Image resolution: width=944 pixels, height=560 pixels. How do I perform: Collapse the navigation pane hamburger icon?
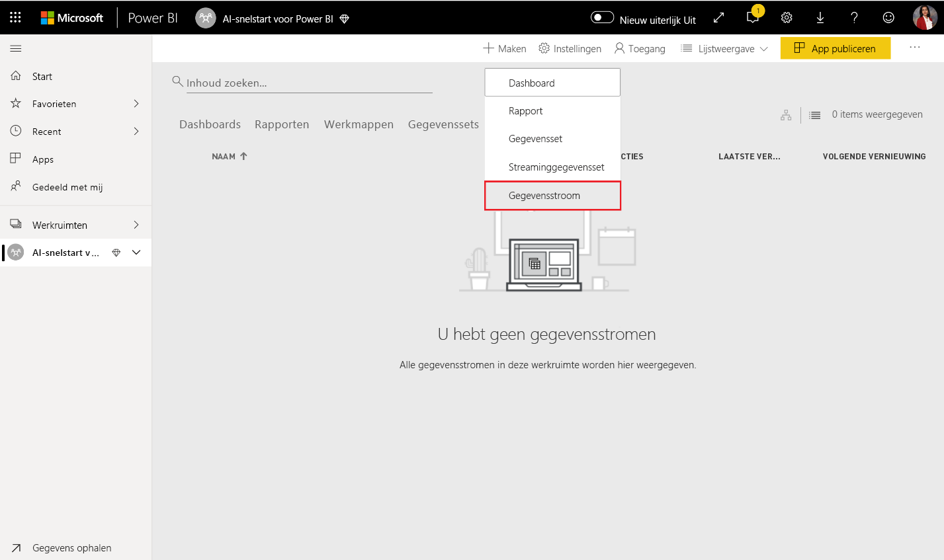tap(16, 48)
